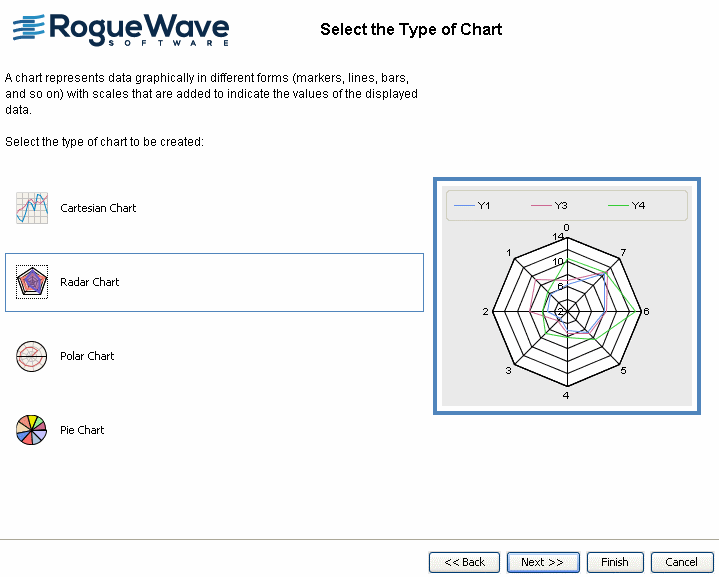The width and height of the screenshot is (719, 577).
Task: Choose the Radar Chart option label
Action: click(90, 282)
